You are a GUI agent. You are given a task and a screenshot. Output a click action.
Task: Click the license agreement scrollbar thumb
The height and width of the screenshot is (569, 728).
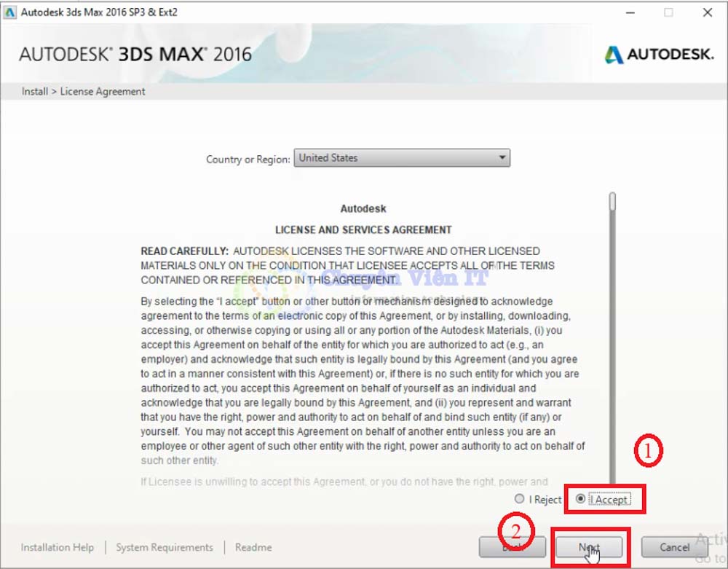[613, 201]
